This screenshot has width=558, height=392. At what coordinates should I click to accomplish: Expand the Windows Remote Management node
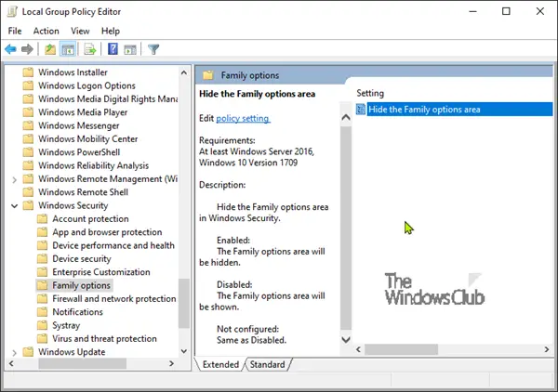click(15, 179)
